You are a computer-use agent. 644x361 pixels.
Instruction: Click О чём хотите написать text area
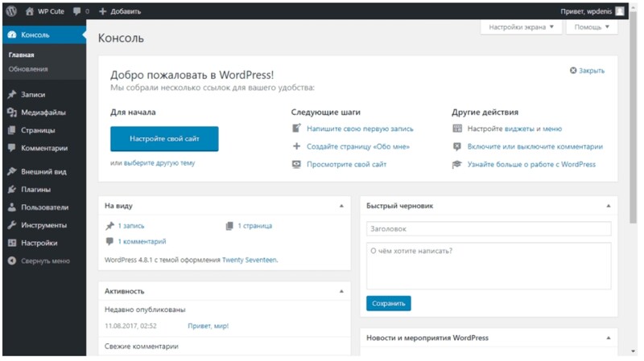coord(489,266)
